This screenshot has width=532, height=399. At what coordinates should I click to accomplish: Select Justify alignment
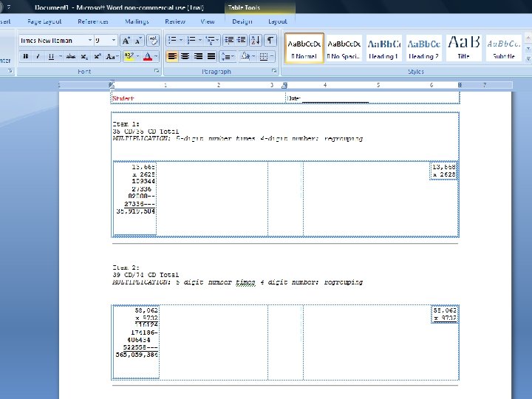211,56
